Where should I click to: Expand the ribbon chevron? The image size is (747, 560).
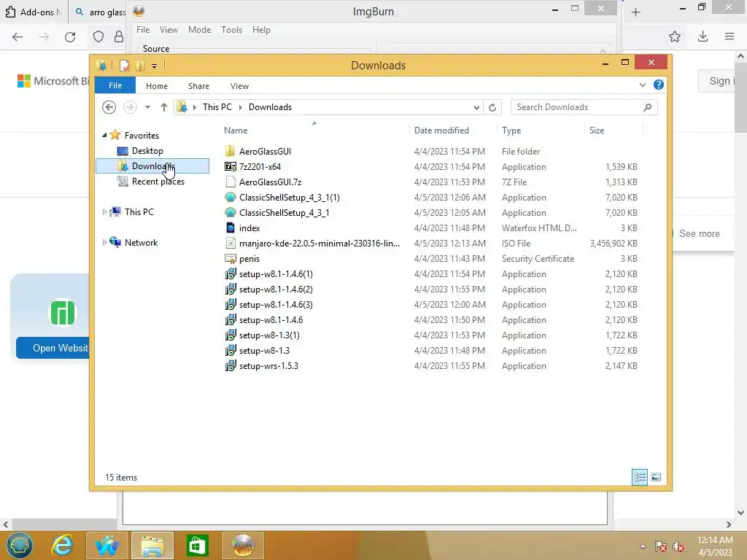[x=642, y=85]
